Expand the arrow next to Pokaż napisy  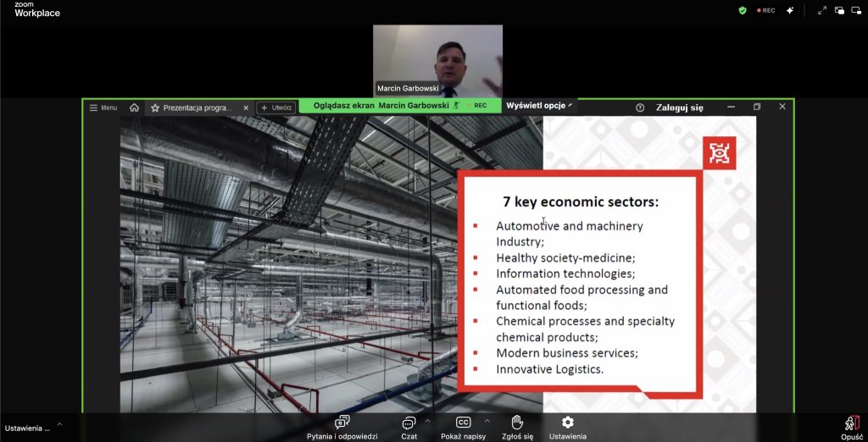[487, 420]
